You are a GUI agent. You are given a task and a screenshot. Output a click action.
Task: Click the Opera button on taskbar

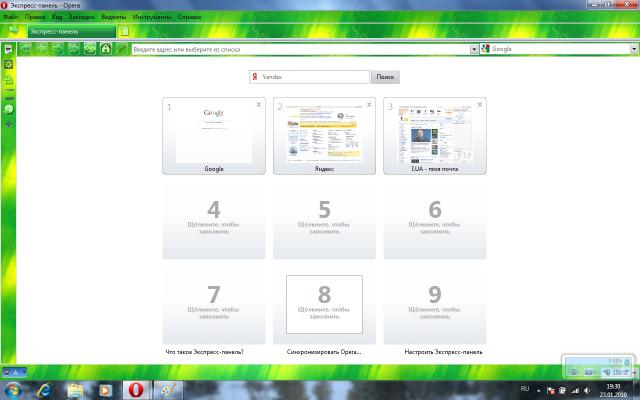pyautogui.click(x=136, y=390)
